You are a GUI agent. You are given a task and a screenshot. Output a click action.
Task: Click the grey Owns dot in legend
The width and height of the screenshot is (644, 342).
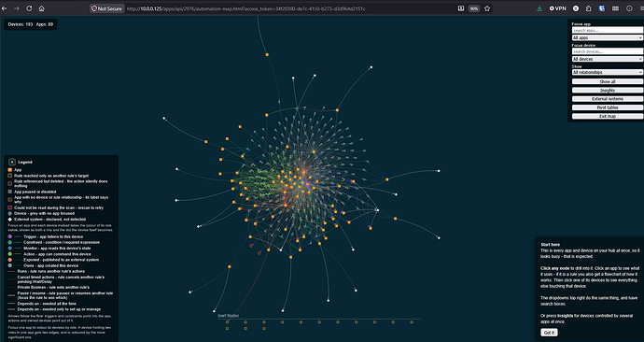[10, 265]
